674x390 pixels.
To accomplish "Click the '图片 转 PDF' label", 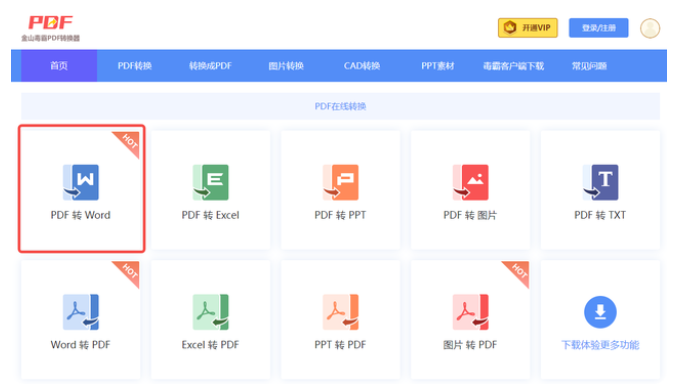I will 470,345.
